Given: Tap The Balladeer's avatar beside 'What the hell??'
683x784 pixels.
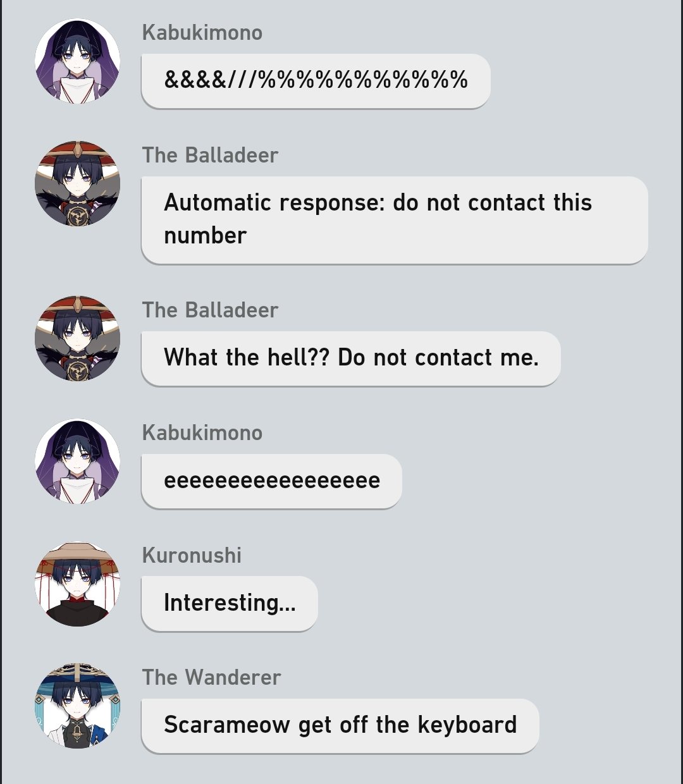Looking at the screenshot, I should tap(77, 338).
